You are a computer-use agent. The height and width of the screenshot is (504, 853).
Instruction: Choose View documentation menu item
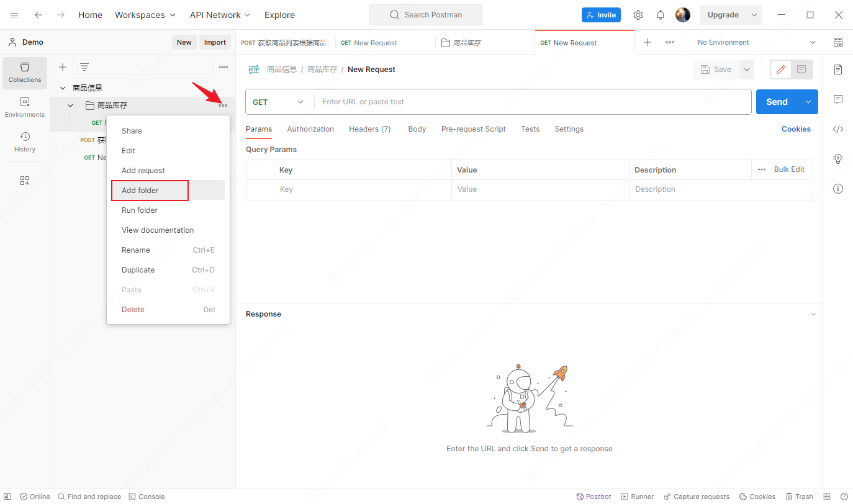click(168, 230)
